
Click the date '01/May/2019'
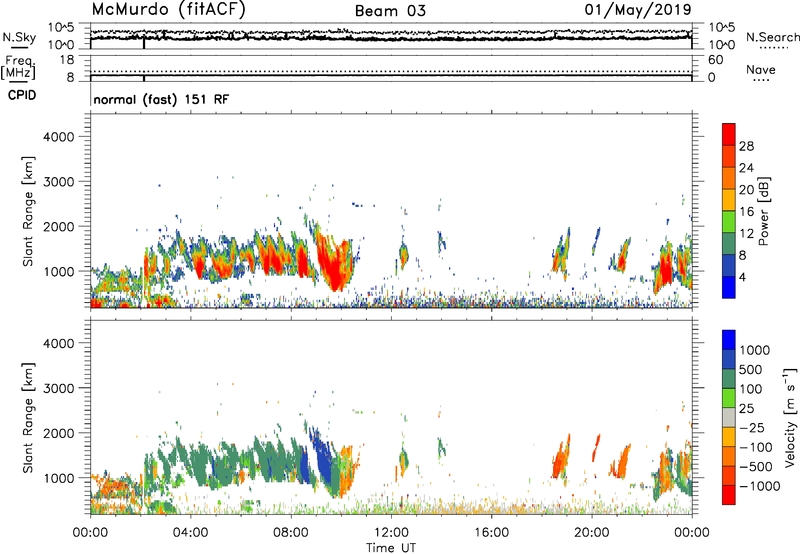pyautogui.click(x=638, y=10)
